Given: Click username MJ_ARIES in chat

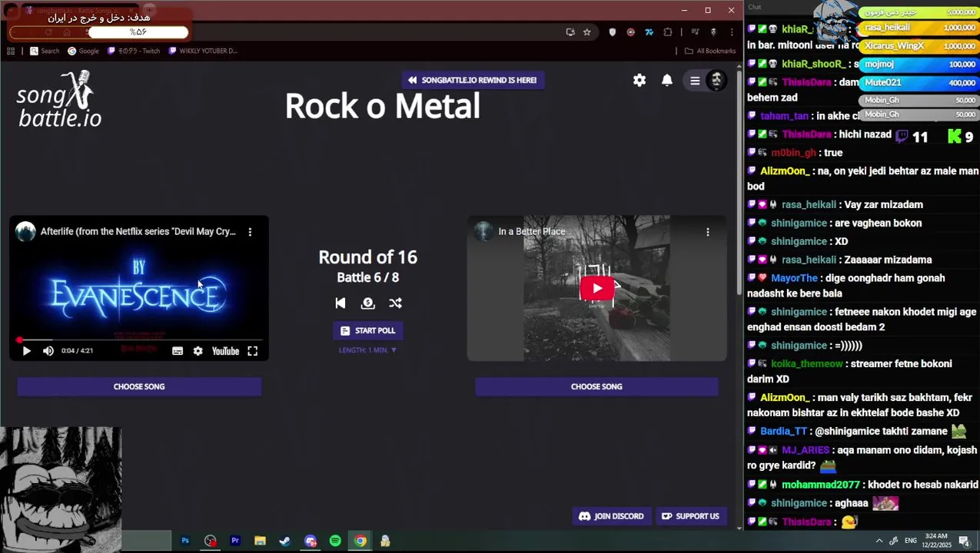Looking at the screenshot, I should point(805,450).
